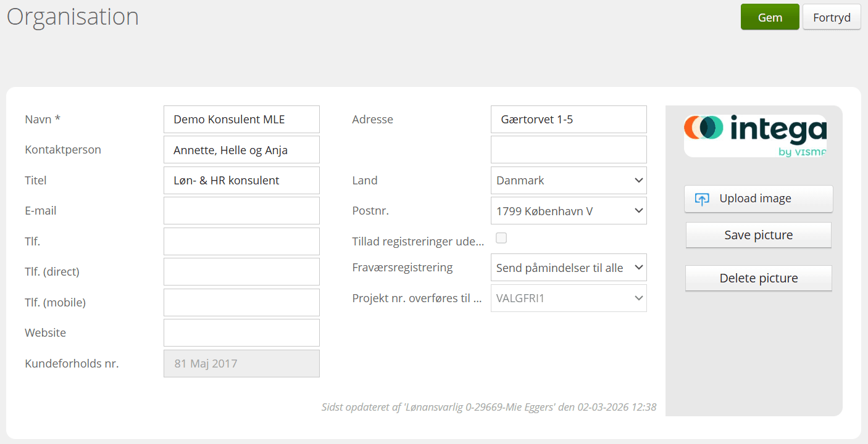
Task: Click the Kundeforholds nr. label text
Action: tap(72, 364)
